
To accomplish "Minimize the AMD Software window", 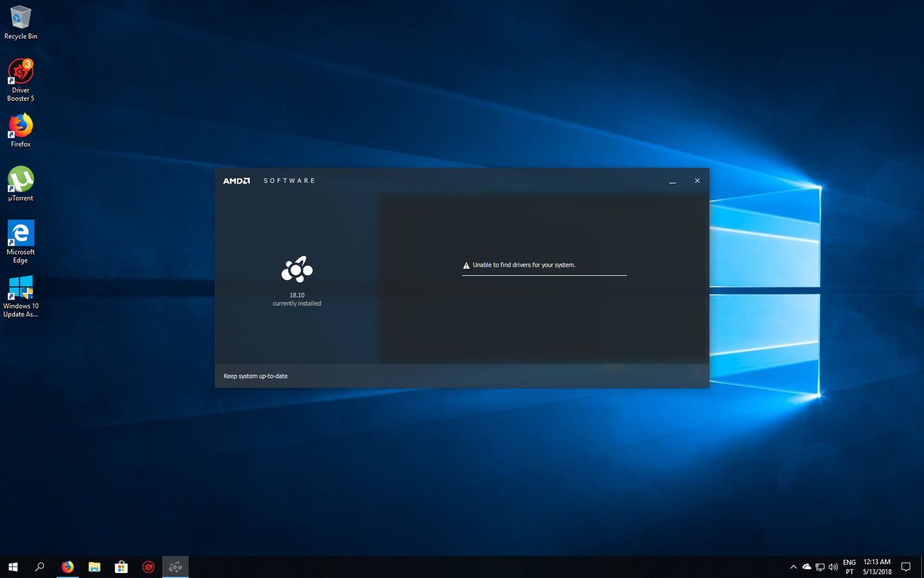I will pyautogui.click(x=673, y=181).
